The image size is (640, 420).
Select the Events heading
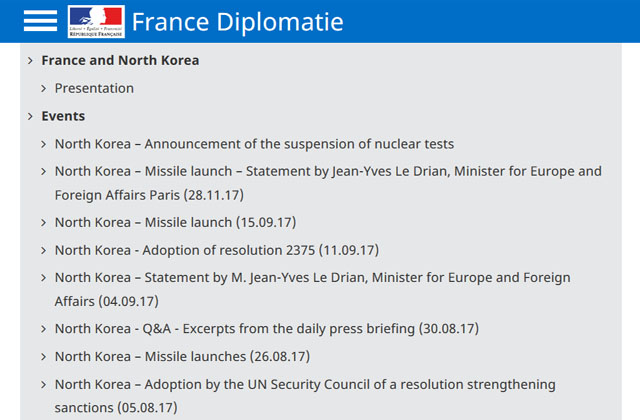pos(63,116)
